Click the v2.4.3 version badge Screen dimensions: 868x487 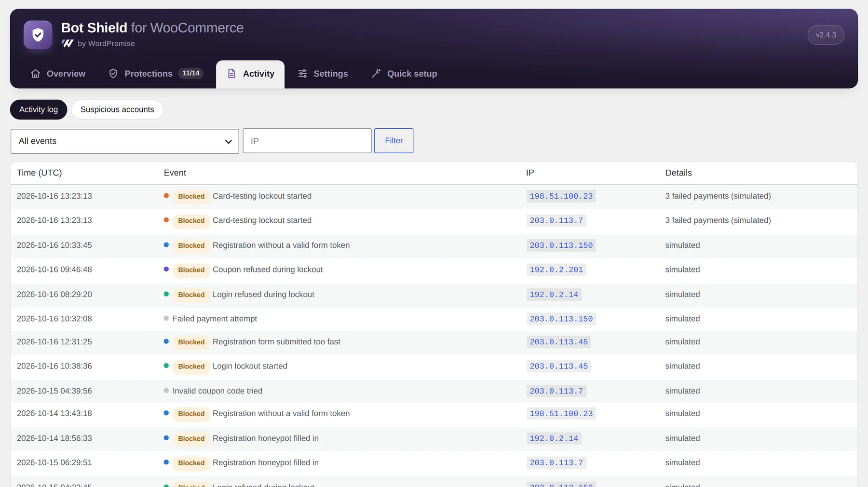[x=826, y=35]
